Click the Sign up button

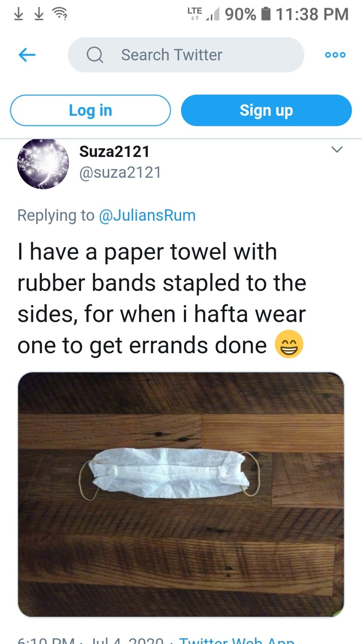266,110
